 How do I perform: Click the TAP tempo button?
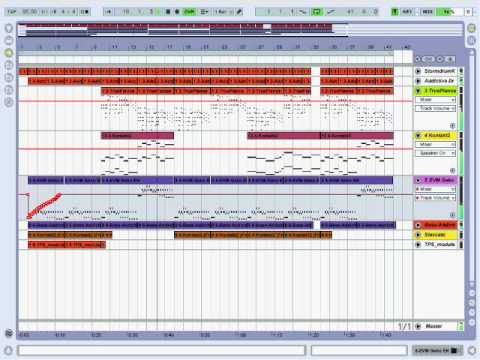pyautogui.click(x=12, y=12)
